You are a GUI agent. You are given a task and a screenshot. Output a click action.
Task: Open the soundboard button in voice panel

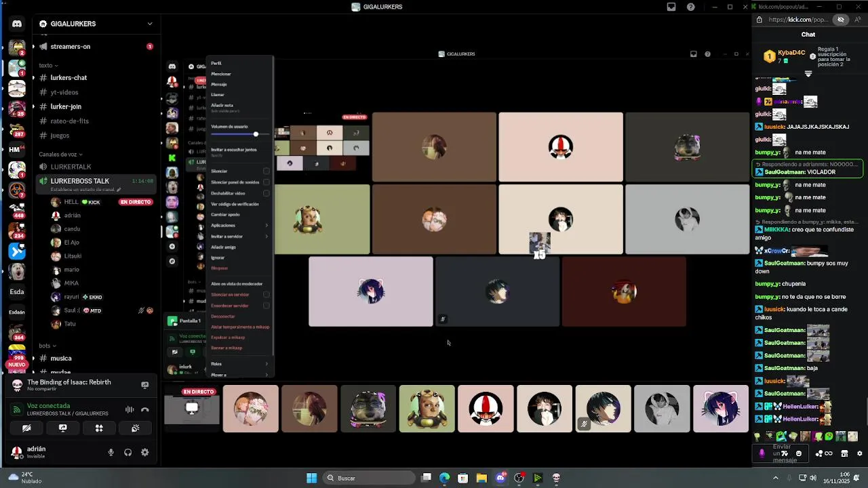click(x=135, y=428)
